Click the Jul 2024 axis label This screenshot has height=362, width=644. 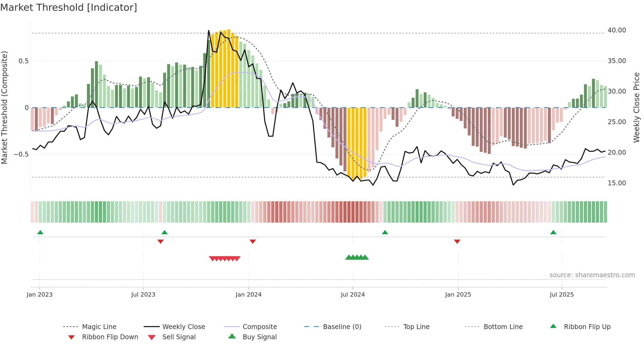click(x=353, y=295)
